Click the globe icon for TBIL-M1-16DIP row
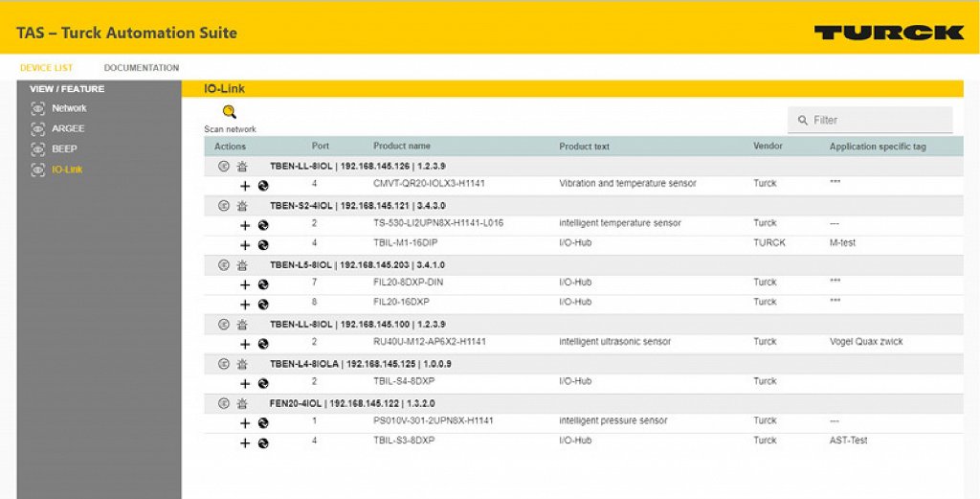Screen dimensions: 980x499 (263, 244)
